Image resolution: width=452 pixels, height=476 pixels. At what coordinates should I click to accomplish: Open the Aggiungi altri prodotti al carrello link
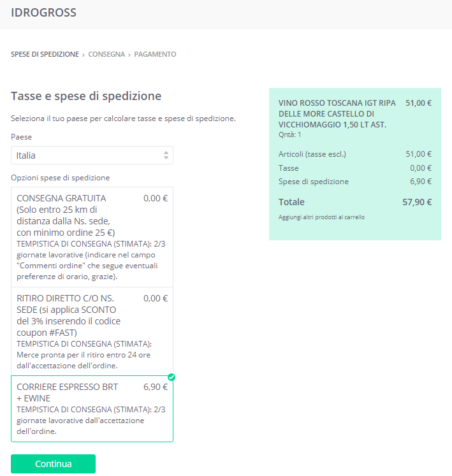coord(321,217)
